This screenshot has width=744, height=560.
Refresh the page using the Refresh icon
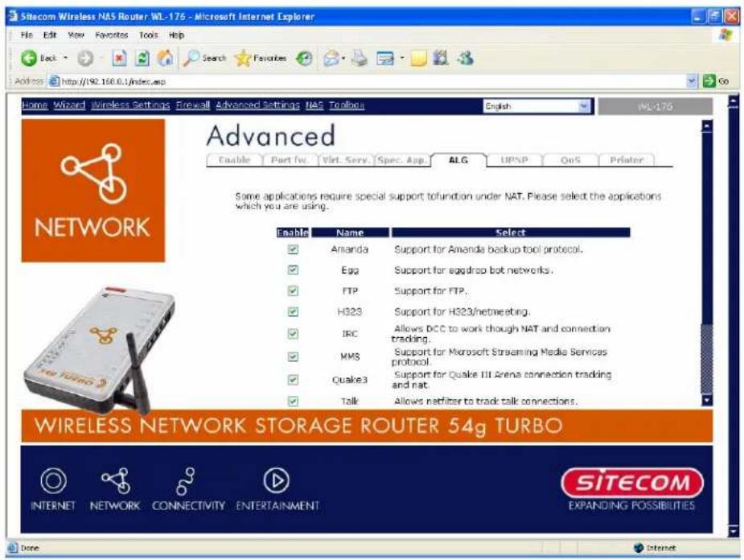coord(142,59)
